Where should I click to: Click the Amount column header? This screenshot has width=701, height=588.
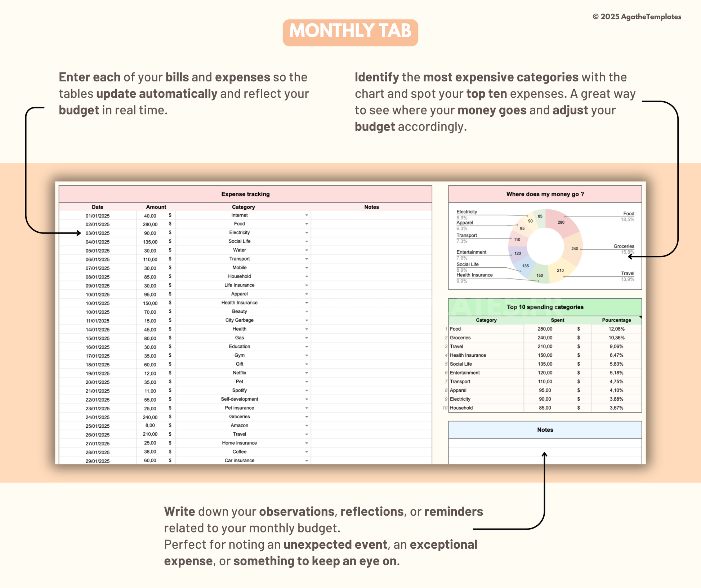156,207
